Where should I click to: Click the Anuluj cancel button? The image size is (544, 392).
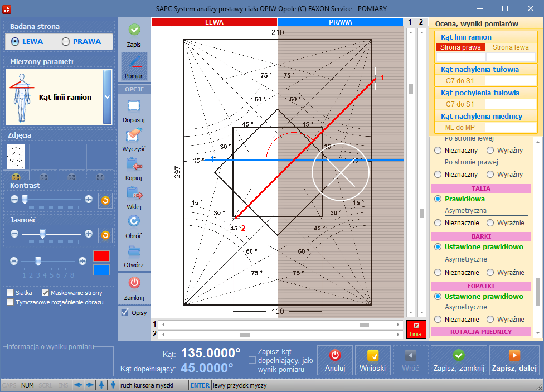pos(335,361)
